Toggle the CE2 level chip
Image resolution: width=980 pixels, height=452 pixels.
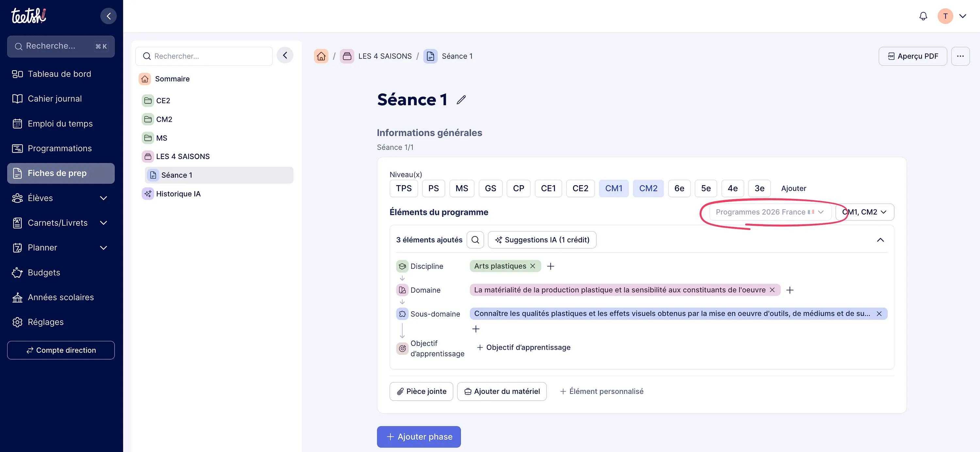[580, 189]
